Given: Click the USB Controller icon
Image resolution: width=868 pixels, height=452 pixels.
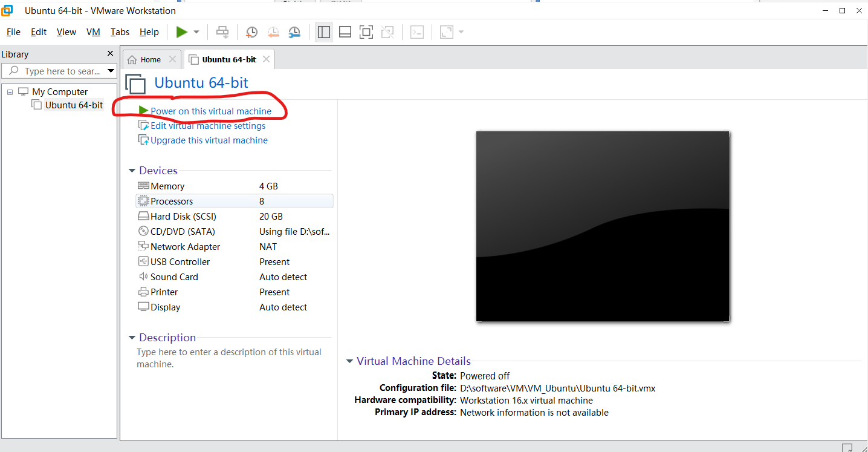Looking at the screenshot, I should [143, 261].
